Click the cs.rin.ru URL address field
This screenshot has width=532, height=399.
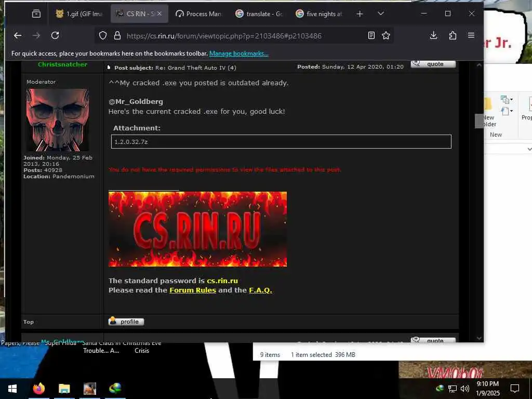tap(224, 36)
